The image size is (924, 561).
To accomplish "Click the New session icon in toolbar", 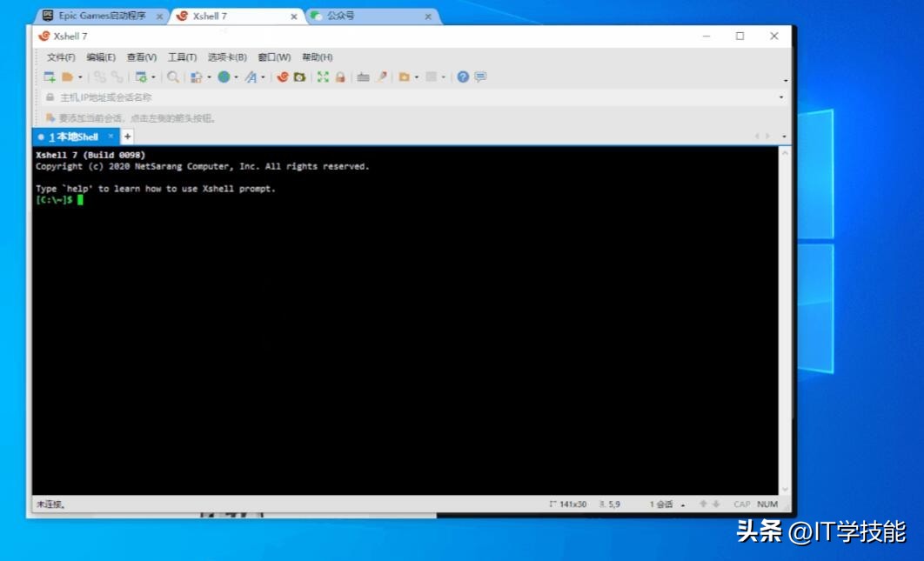I will click(x=50, y=77).
